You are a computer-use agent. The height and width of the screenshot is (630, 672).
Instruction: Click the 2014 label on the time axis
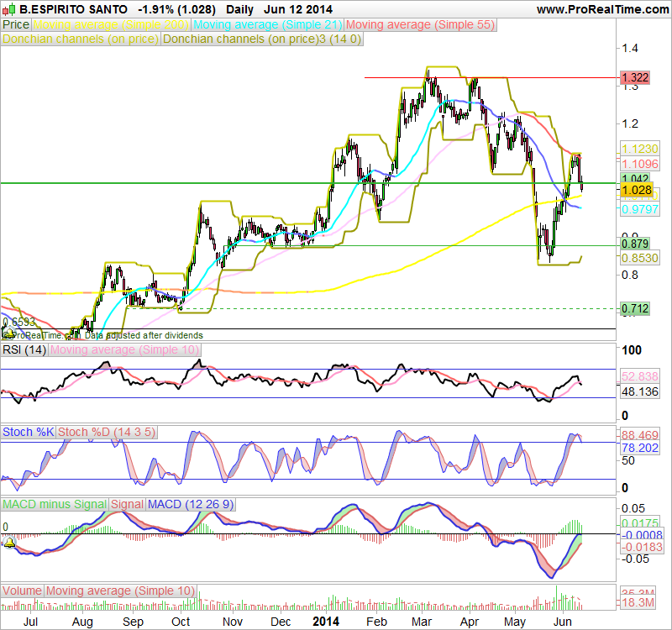coord(326,622)
